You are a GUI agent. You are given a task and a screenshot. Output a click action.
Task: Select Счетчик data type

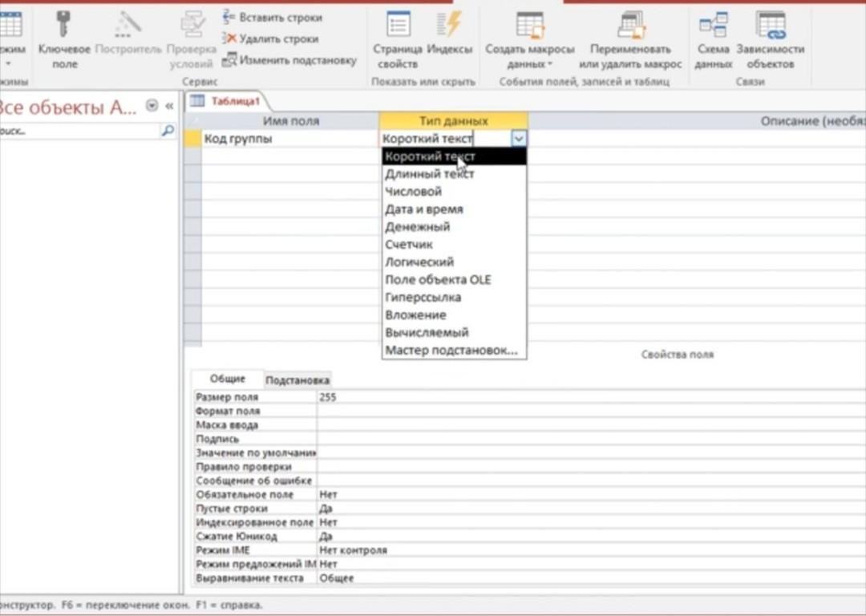(454, 245)
